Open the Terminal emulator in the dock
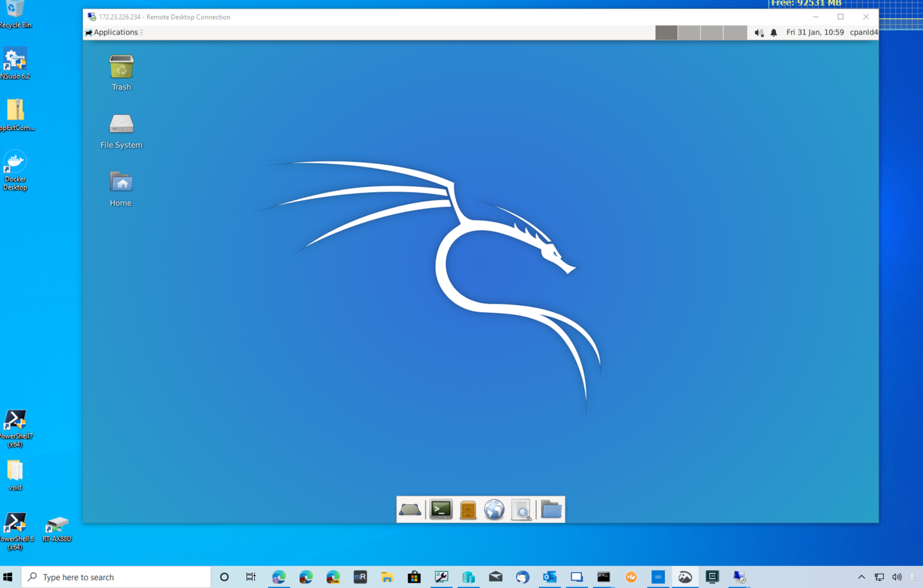 click(441, 510)
